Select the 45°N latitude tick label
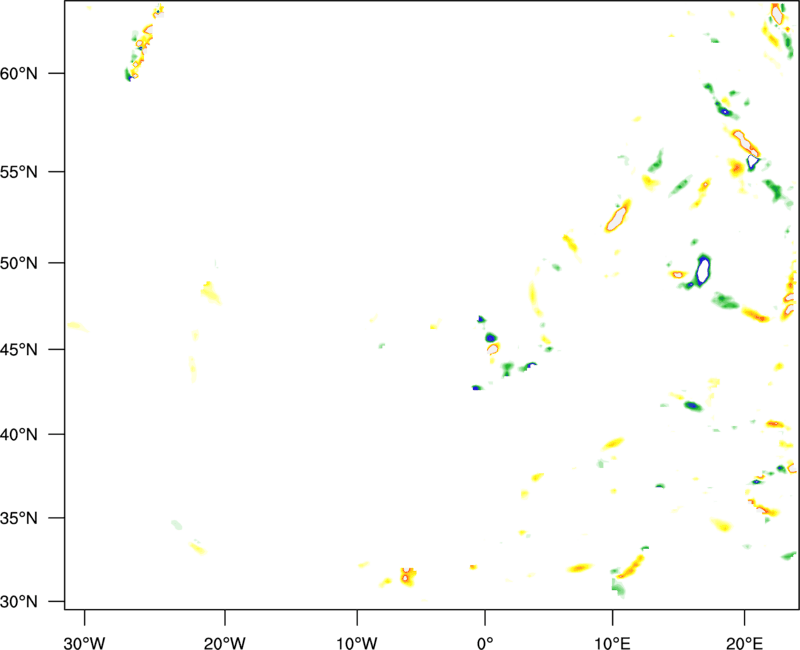This screenshot has width=800, height=650. click(19, 349)
